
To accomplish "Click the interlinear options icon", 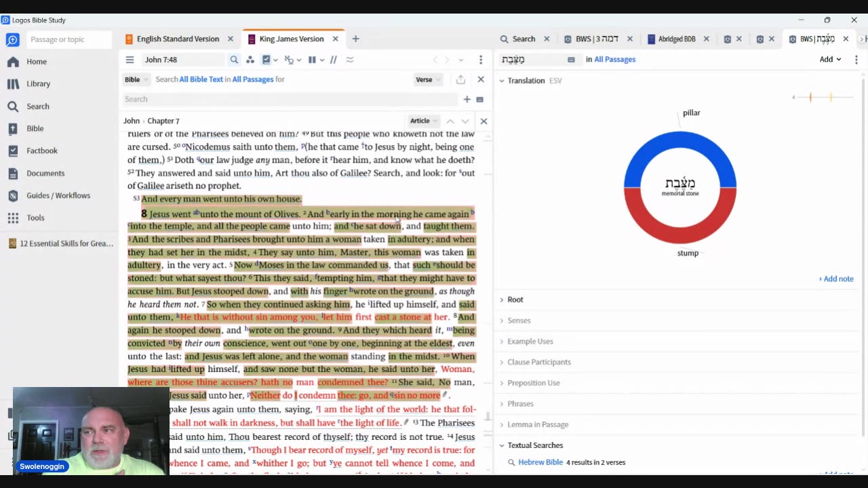I will point(289,60).
